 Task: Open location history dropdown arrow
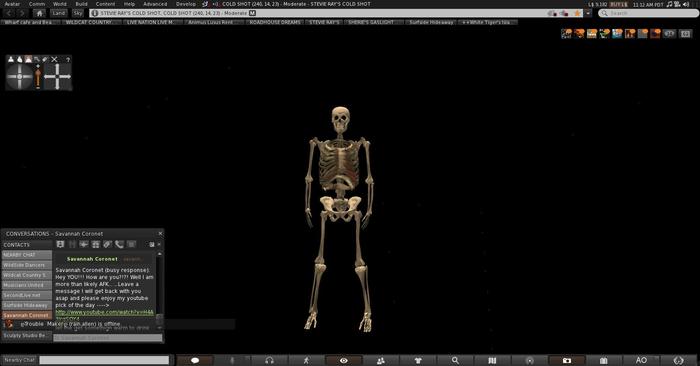click(588, 13)
